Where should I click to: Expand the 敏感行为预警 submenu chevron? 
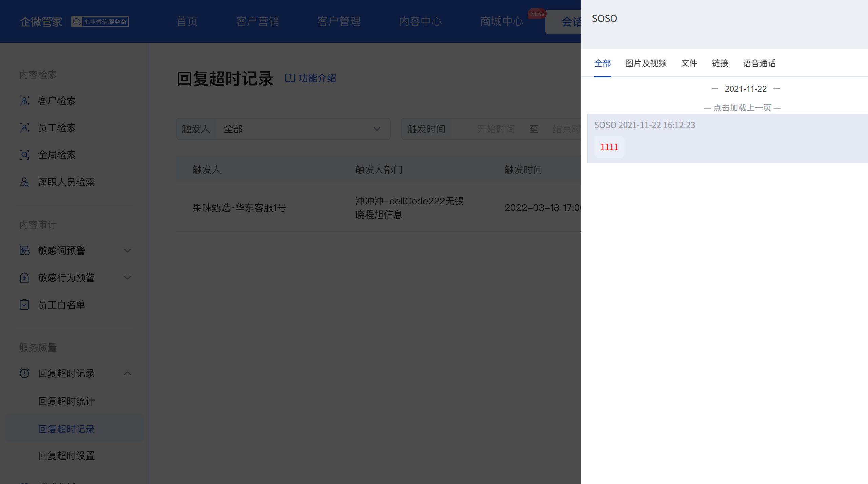[x=127, y=278]
